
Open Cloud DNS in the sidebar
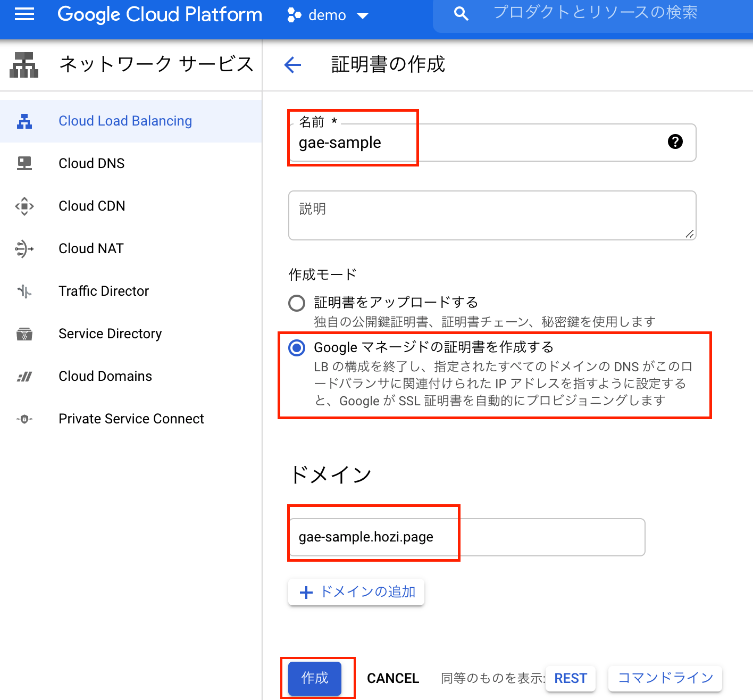[131, 163]
